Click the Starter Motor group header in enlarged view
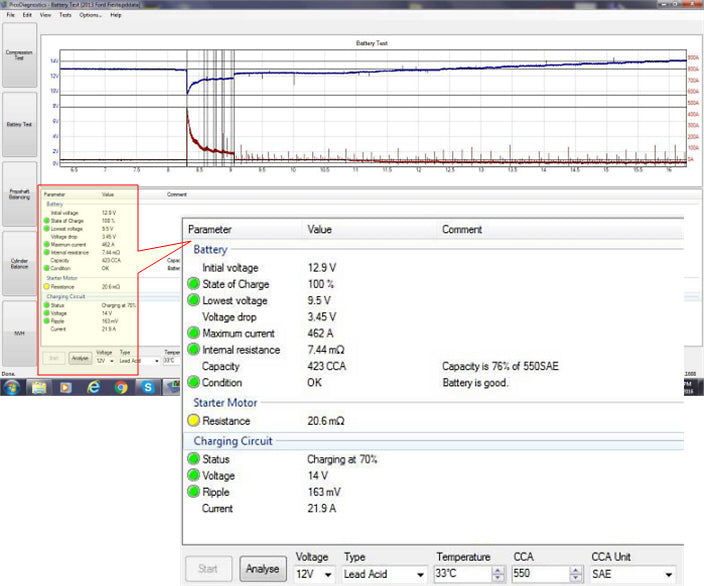The height and width of the screenshot is (586, 704). [225, 402]
